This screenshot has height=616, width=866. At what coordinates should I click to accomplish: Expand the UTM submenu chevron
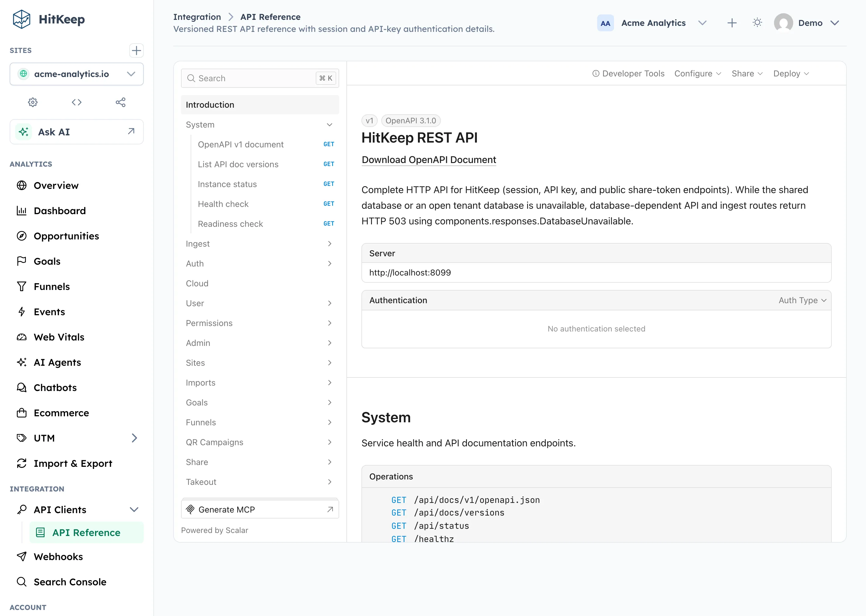pos(134,438)
